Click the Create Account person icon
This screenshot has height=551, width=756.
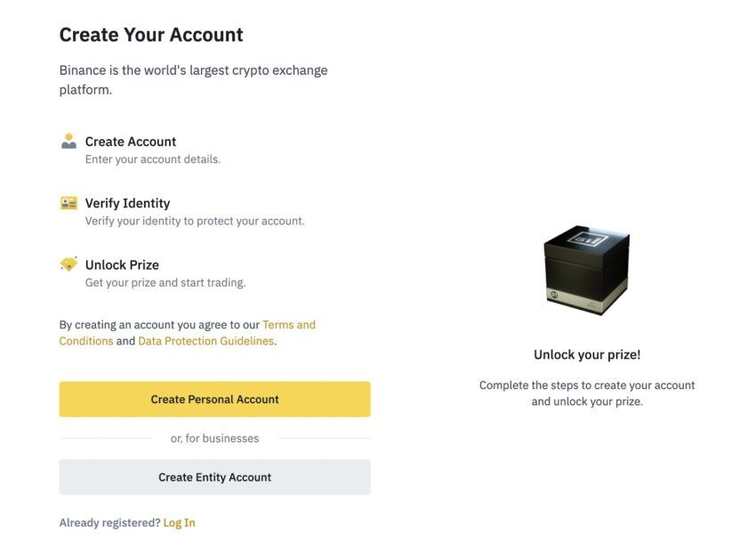[x=69, y=141]
